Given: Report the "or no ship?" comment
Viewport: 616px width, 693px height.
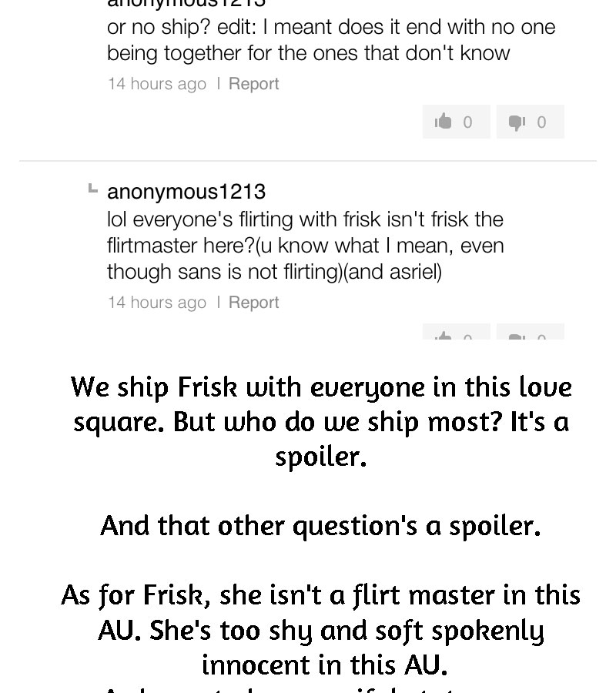Looking at the screenshot, I should coord(253,83).
